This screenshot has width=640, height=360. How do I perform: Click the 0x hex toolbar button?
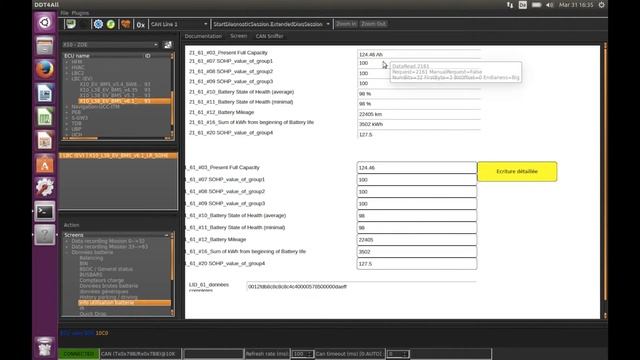(140, 24)
